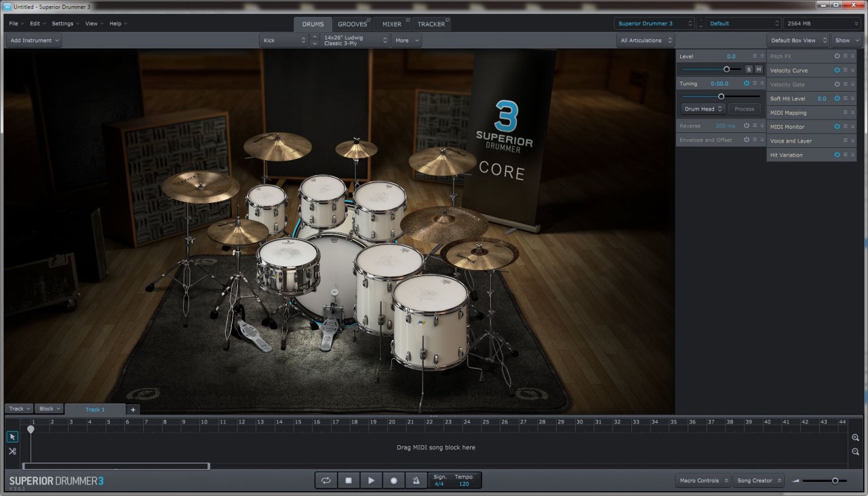Open the Kick instrument selector dropdown

tap(283, 40)
